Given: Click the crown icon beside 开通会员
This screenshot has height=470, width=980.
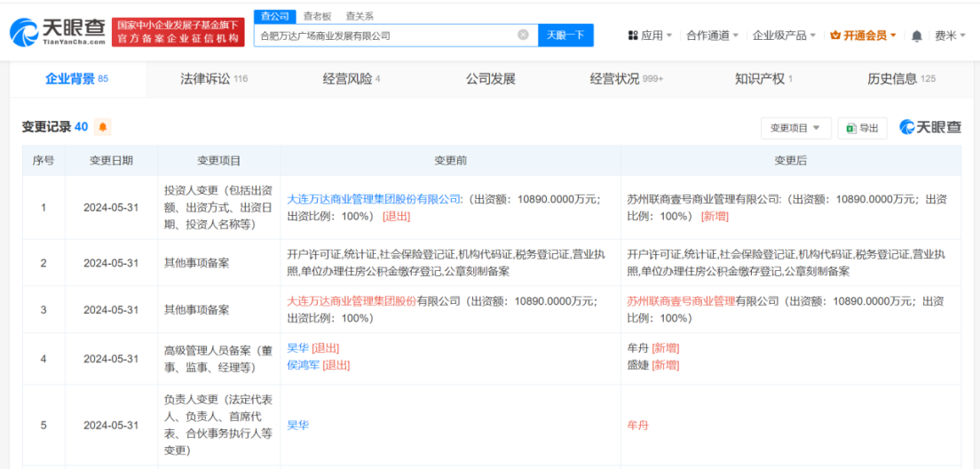Looking at the screenshot, I should [x=834, y=36].
